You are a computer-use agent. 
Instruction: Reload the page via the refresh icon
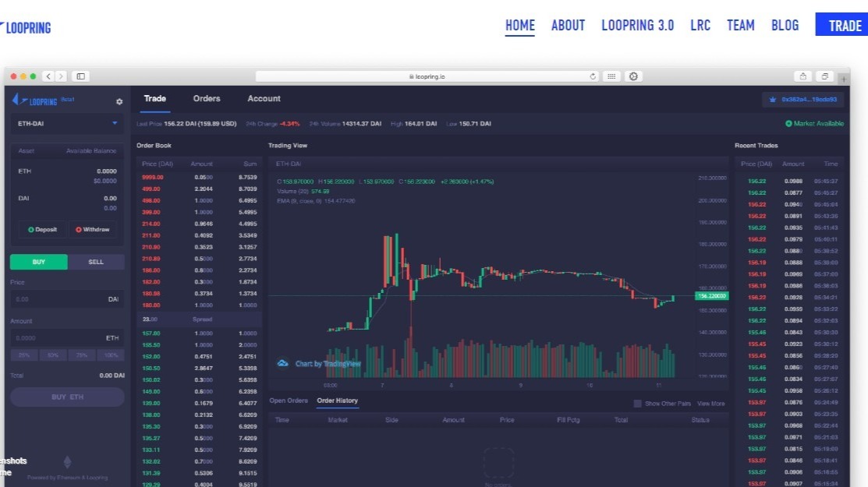coord(593,76)
